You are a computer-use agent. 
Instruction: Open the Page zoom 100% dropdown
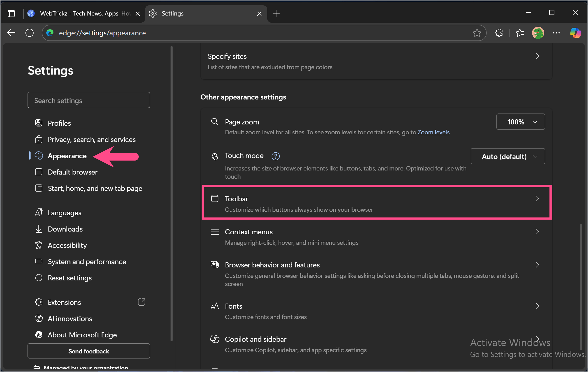(x=520, y=122)
